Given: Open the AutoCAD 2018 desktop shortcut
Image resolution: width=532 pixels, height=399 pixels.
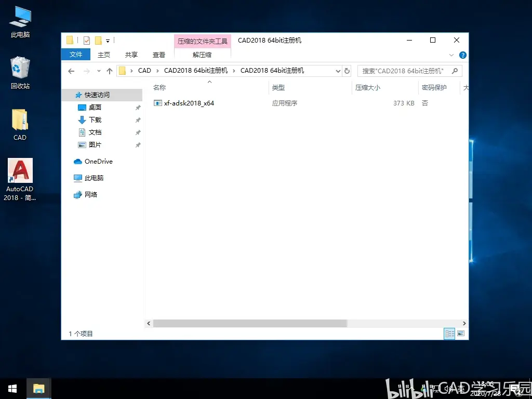Looking at the screenshot, I should click(20, 180).
